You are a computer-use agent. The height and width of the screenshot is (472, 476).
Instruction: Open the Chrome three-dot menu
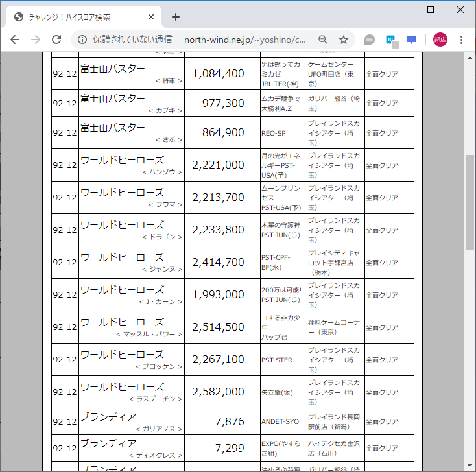461,40
